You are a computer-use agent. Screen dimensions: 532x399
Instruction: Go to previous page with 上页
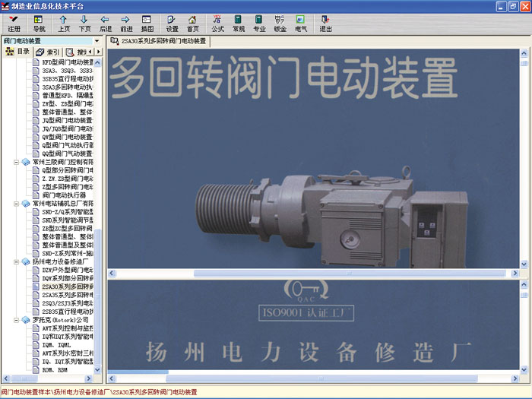[x=63, y=22]
